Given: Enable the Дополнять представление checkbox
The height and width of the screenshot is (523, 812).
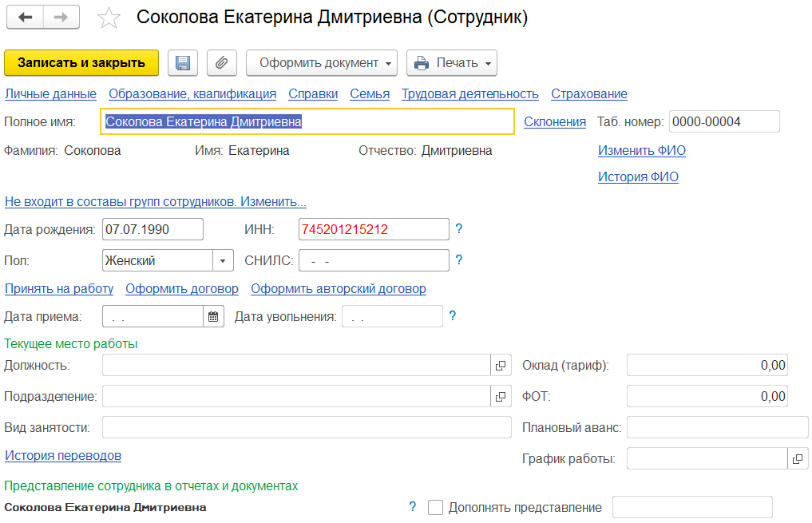Looking at the screenshot, I should tap(435, 508).
